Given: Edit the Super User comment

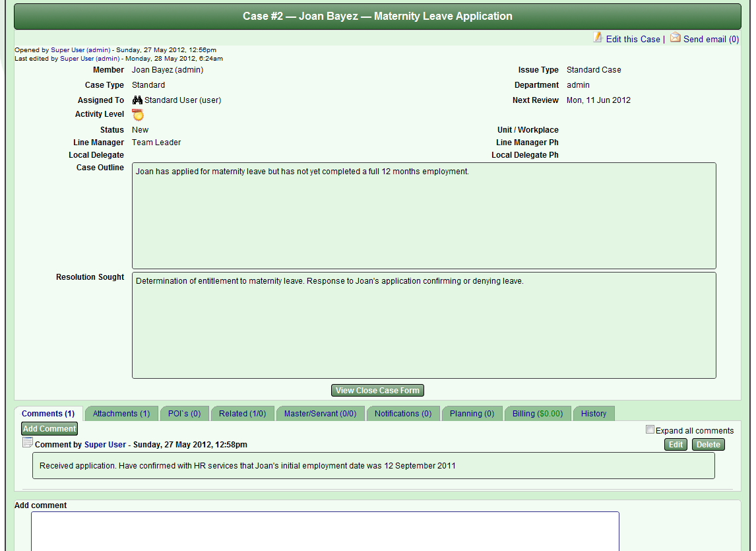Looking at the screenshot, I should (676, 444).
